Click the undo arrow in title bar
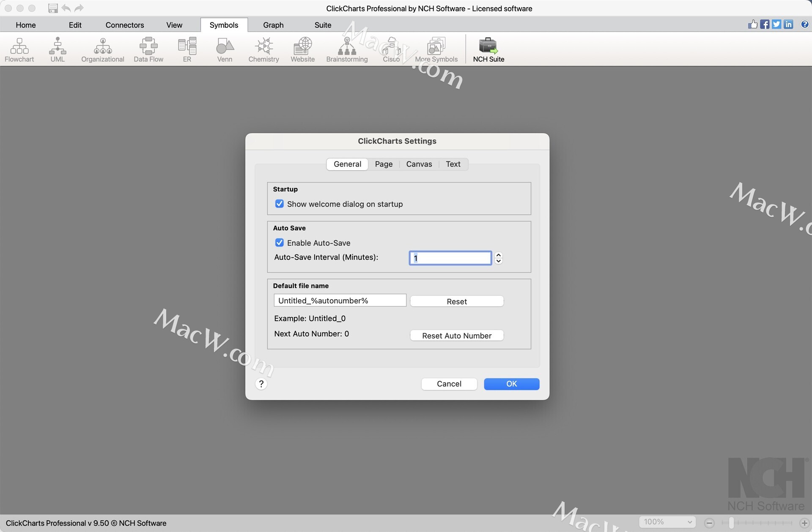 pos(66,8)
